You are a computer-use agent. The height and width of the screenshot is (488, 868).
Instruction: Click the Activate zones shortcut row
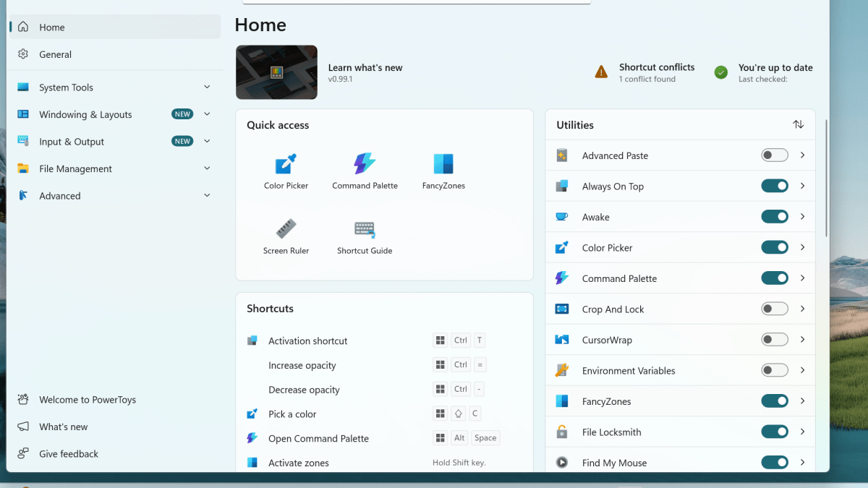click(x=384, y=463)
